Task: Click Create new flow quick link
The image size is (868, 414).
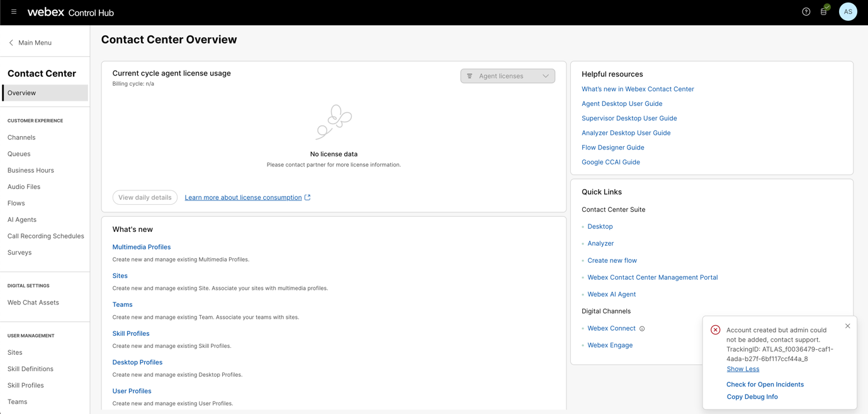Action: [x=612, y=260]
